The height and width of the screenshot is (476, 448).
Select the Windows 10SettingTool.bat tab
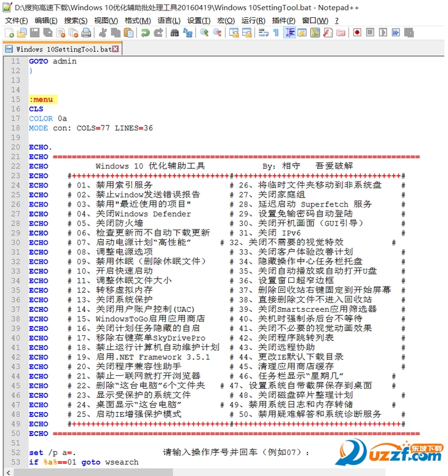pos(62,49)
